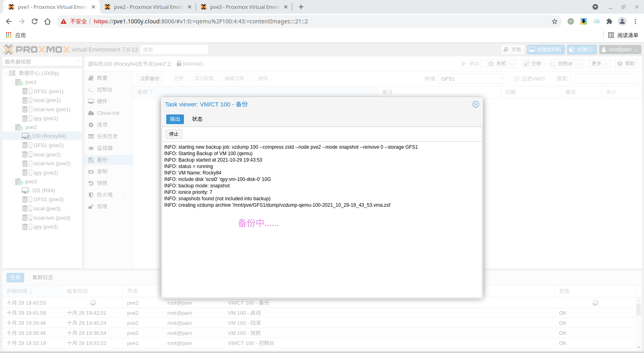Expand the root@pam user menu
Screen dimensions: 644x353
620,50
